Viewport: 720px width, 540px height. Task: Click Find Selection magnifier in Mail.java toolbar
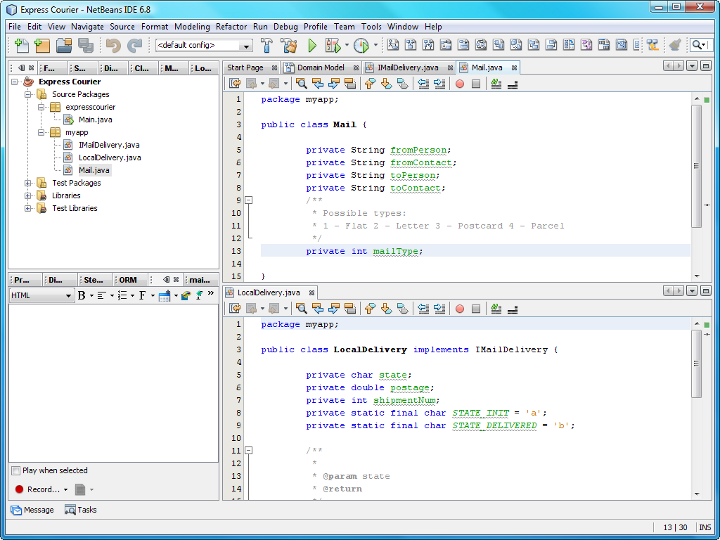(301, 84)
